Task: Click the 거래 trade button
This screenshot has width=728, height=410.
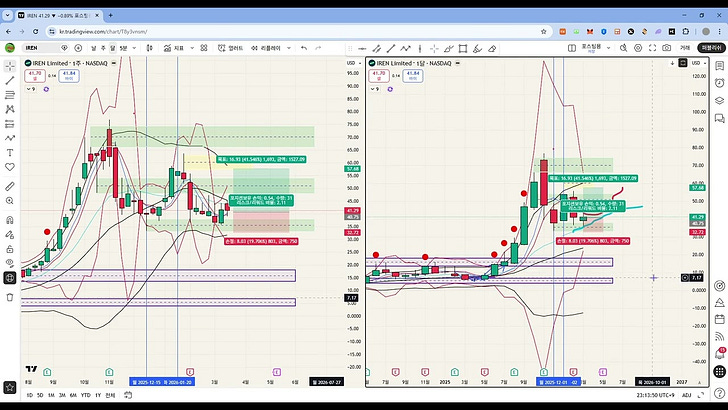Action: tap(685, 48)
